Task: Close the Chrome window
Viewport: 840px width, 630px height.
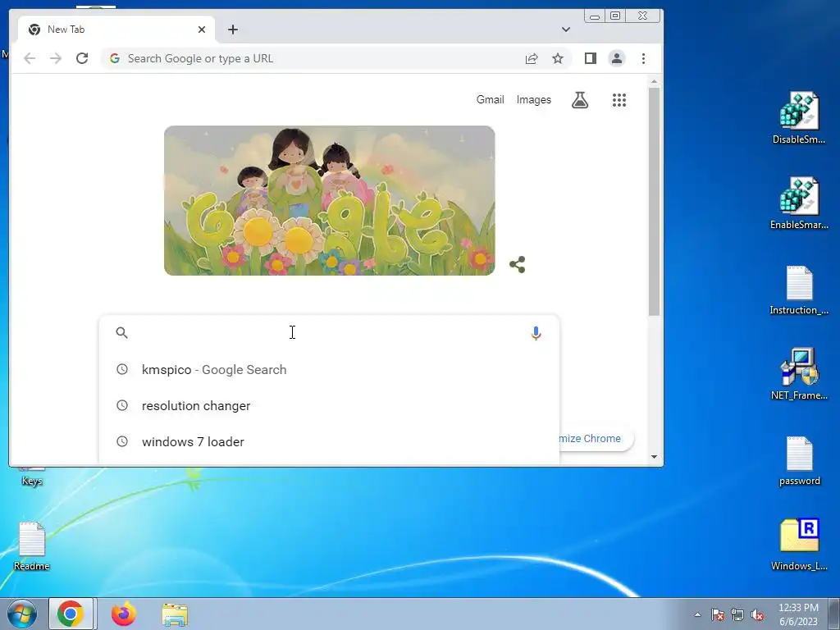Action: coord(643,16)
